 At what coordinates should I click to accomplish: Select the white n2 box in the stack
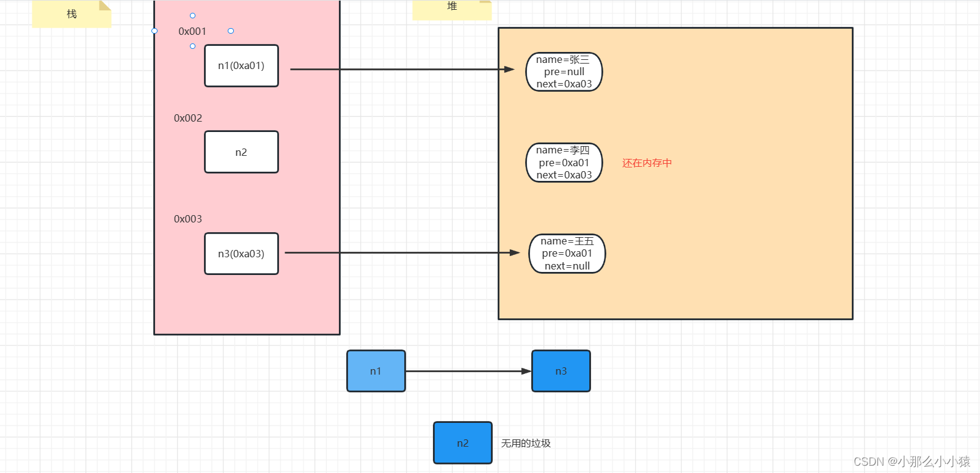[241, 152]
